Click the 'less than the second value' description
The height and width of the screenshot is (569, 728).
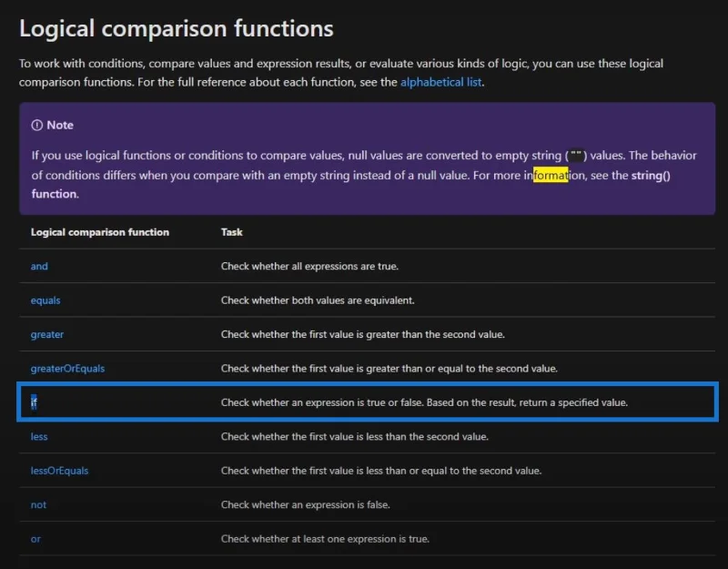tap(355, 437)
